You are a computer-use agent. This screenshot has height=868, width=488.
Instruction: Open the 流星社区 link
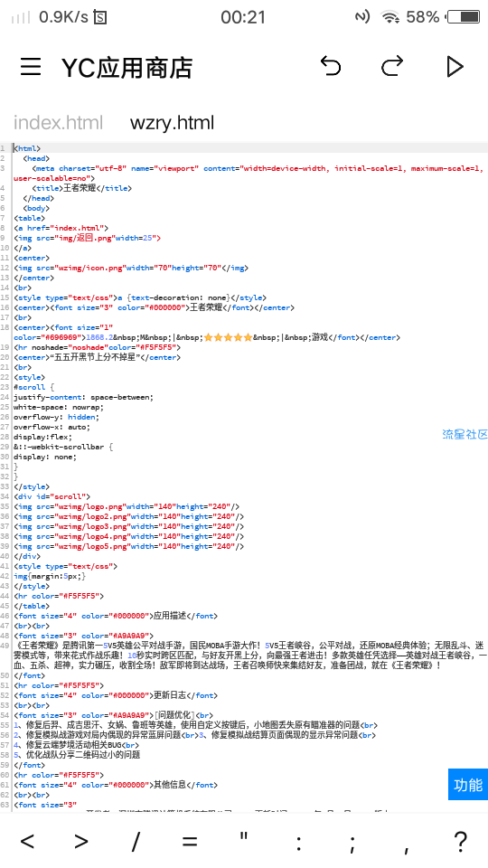(465, 434)
